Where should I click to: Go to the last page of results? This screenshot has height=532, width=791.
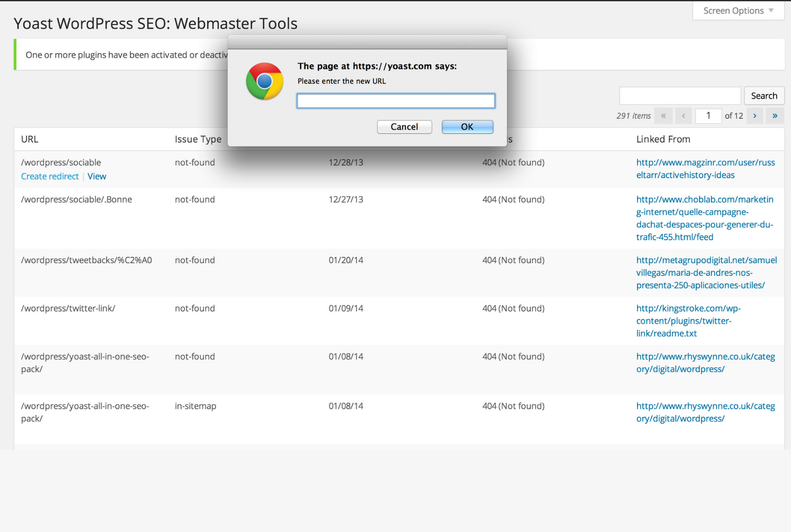[x=775, y=116]
